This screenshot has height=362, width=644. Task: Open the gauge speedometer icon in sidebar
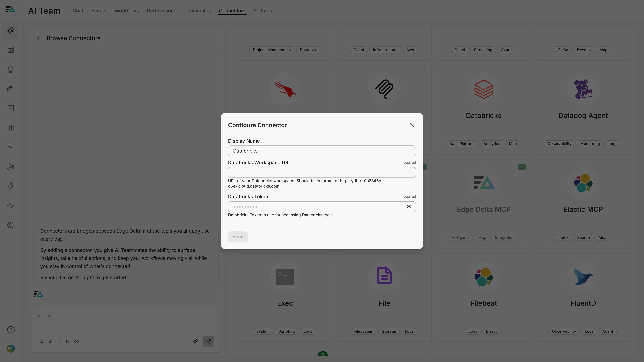coord(11,89)
